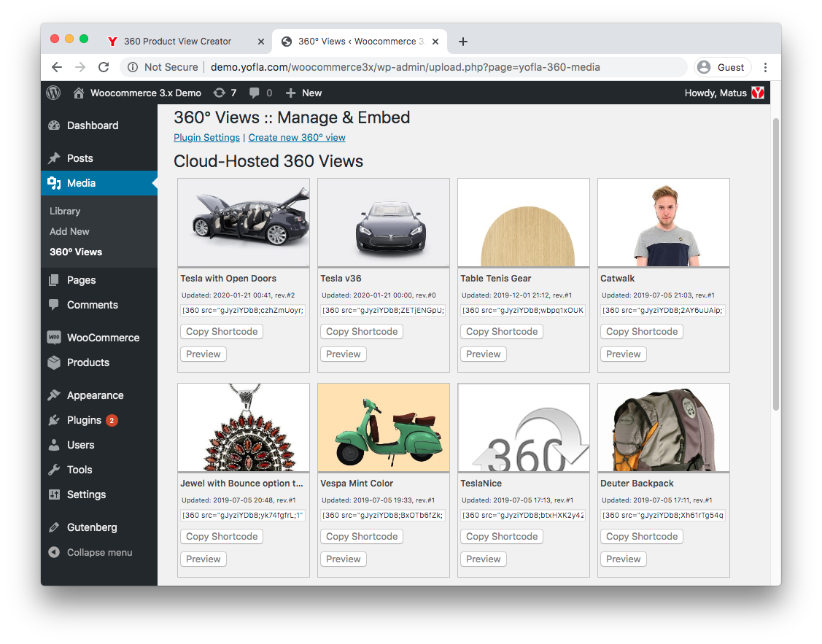Click Howdy, Matus account text
Viewport: 822px width, 644px height.
(x=716, y=93)
